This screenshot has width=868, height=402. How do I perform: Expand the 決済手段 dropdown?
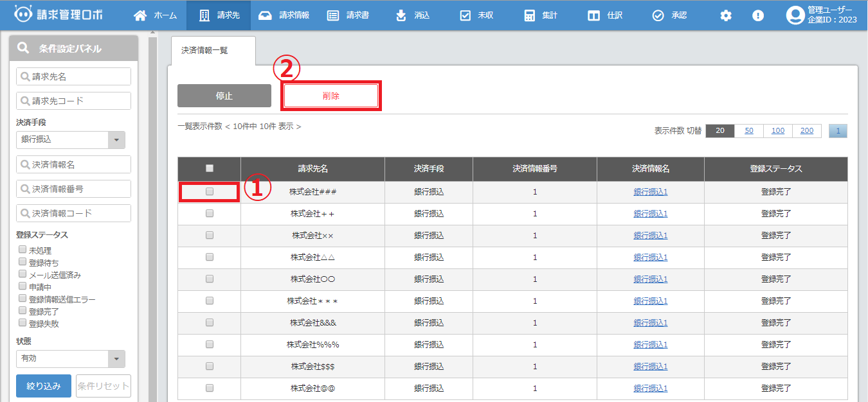116,140
